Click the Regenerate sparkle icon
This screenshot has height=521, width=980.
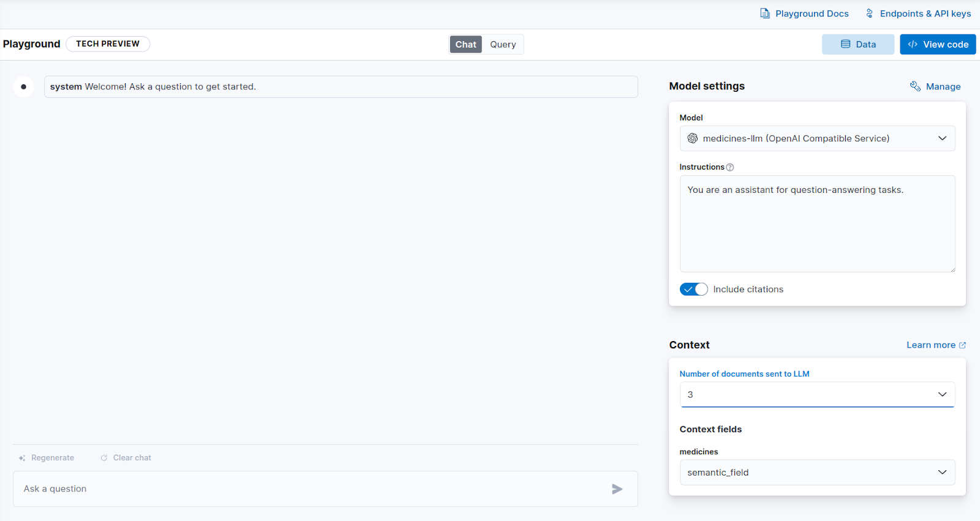pos(22,458)
